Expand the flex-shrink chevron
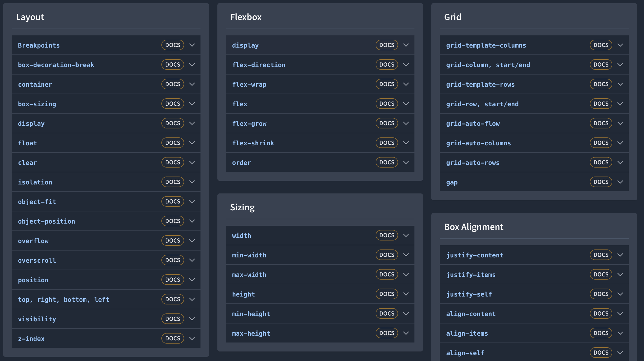The image size is (644, 361). [x=406, y=143]
